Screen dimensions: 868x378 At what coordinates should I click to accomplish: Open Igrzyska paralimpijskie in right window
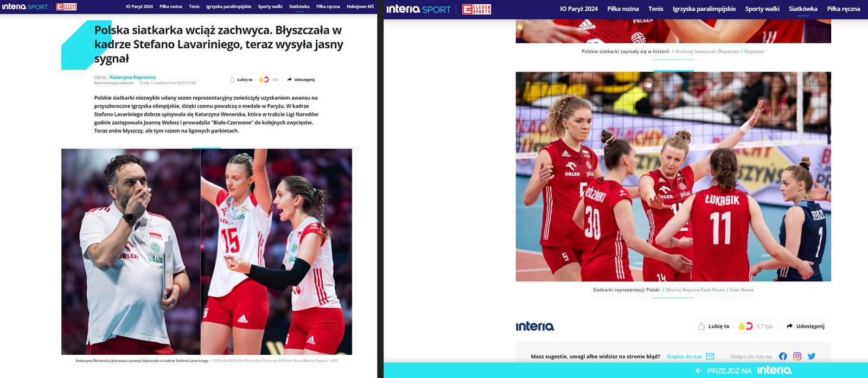pyautogui.click(x=704, y=9)
